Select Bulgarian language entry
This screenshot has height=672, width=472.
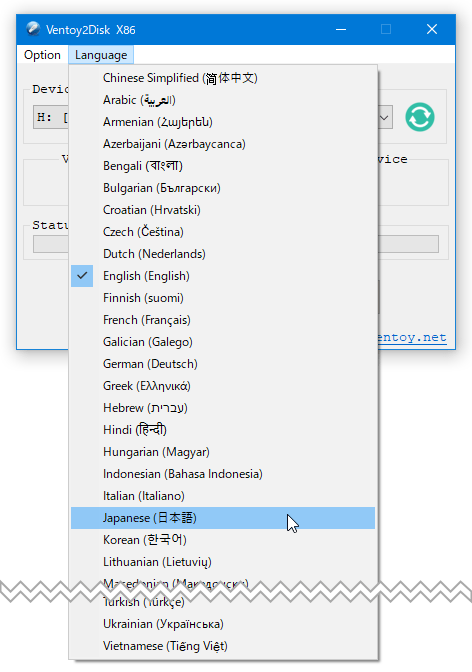click(223, 188)
